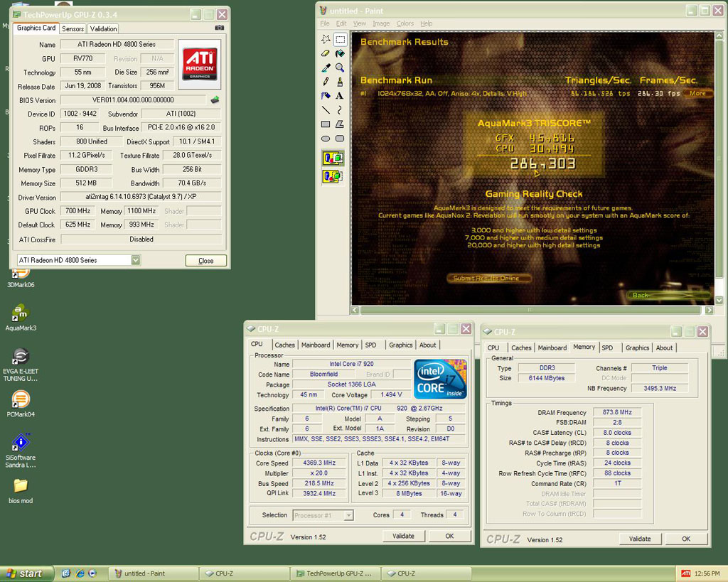This screenshot has height=582, width=728.
Task: Select the Rounded Rectangle tool
Action: tap(340, 139)
